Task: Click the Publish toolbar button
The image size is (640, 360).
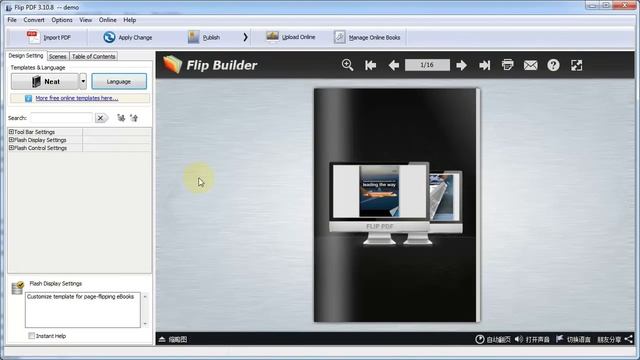Action: pos(204,37)
